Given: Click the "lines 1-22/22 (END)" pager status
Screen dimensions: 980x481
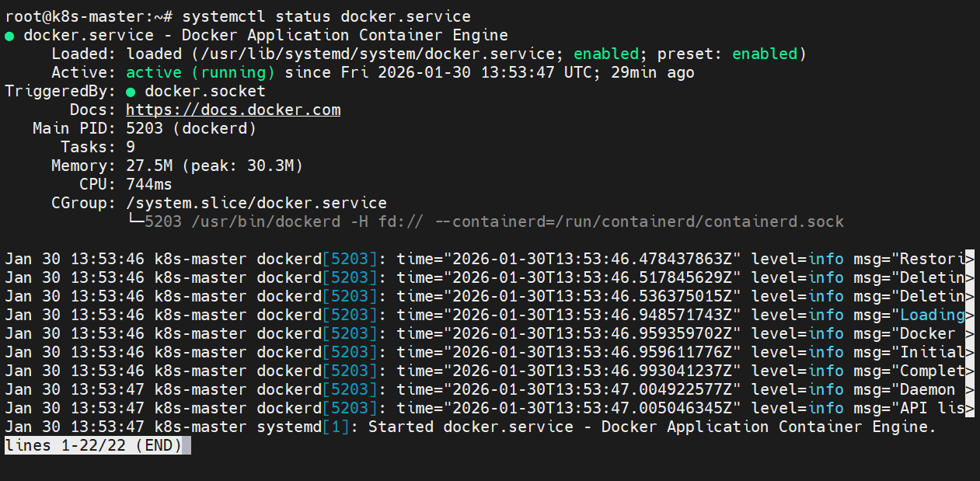Looking at the screenshot, I should tap(93, 445).
